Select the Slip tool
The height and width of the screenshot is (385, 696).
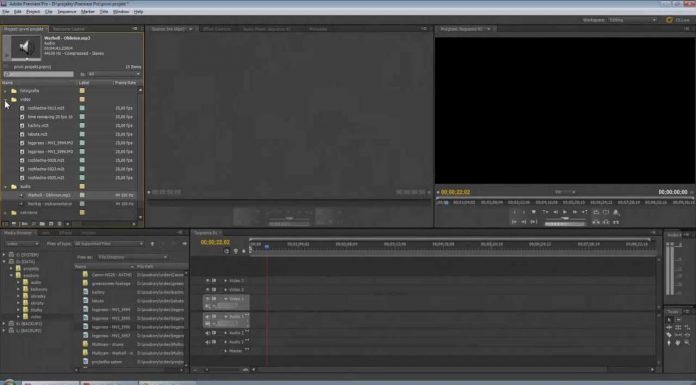(678, 335)
